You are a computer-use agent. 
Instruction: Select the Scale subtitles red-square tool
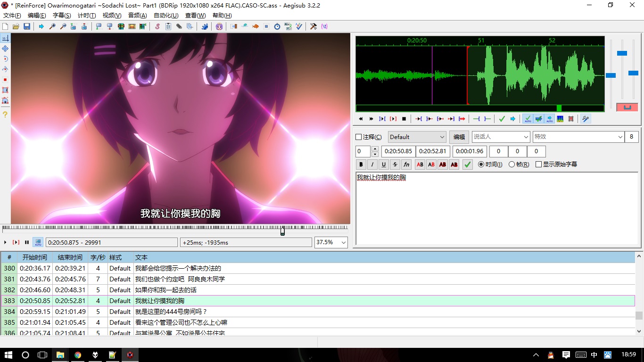[x=5, y=80]
